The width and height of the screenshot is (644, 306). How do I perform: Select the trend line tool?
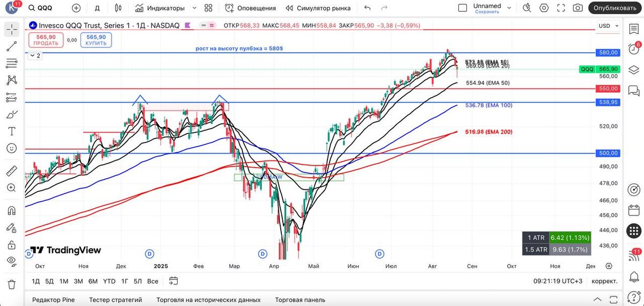(12, 47)
